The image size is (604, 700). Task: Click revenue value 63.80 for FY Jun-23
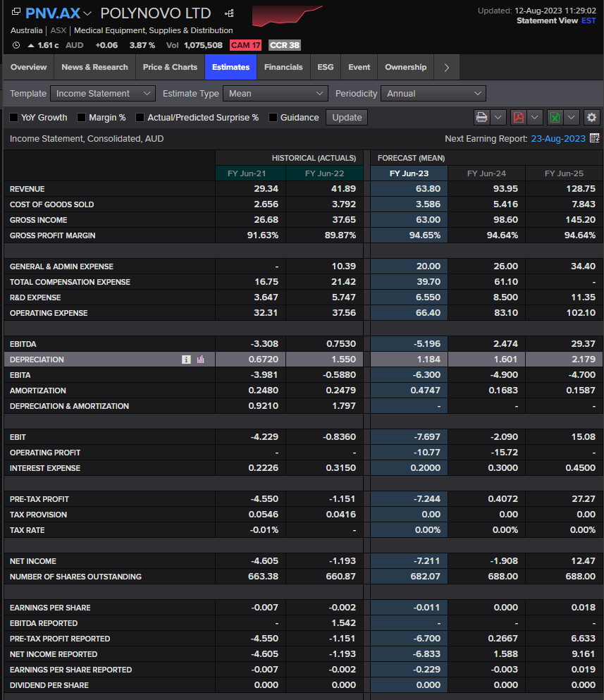[x=428, y=189]
